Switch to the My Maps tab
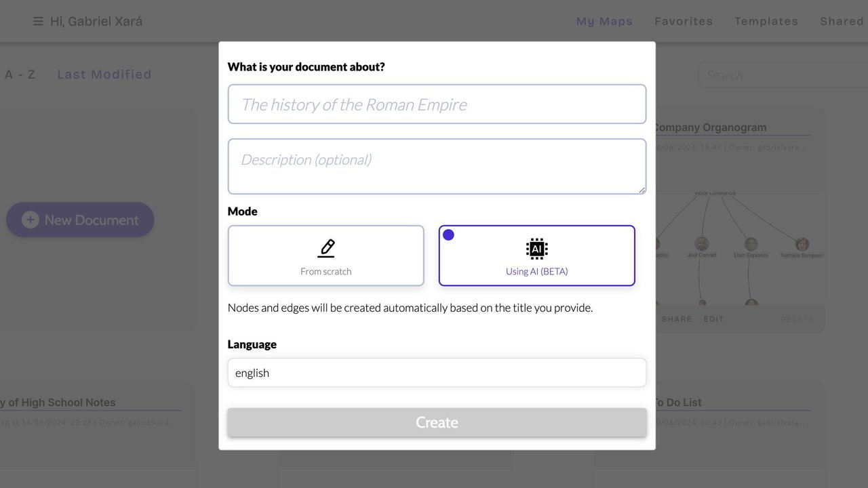Image resolution: width=868 pixels, height=488 pixels. coord(604,22)
